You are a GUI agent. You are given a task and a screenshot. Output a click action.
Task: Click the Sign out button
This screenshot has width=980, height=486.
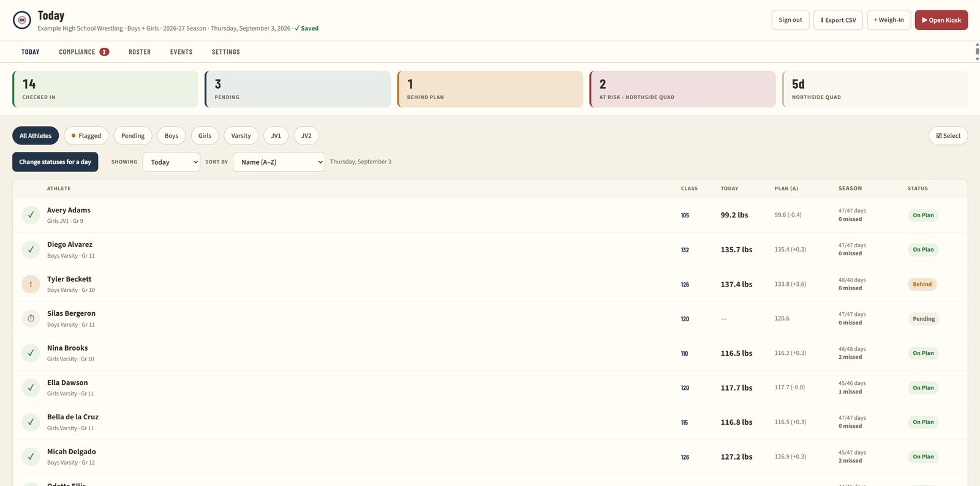coord(790,20)
